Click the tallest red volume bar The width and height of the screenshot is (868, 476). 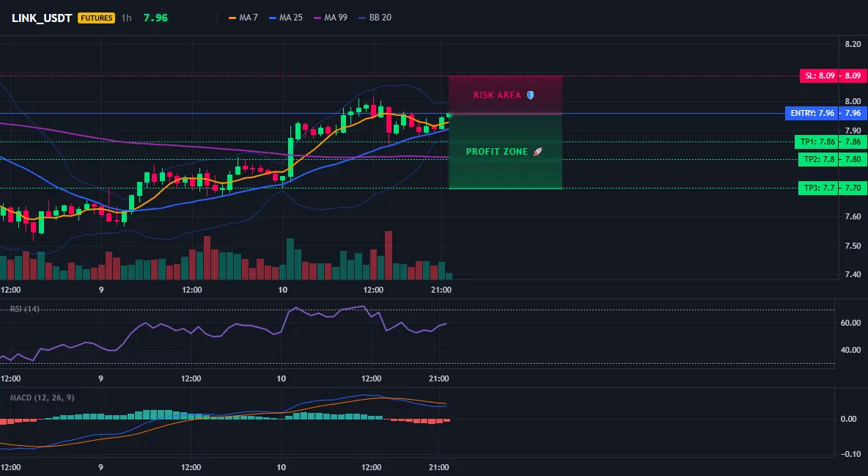pyautogui.click(x=388, y=255)
